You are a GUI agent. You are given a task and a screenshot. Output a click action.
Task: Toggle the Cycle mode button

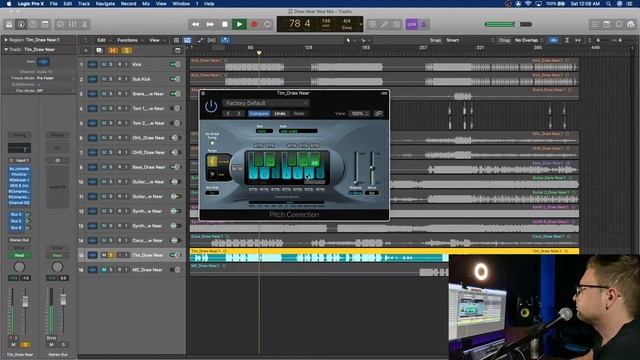coord(267,24)
